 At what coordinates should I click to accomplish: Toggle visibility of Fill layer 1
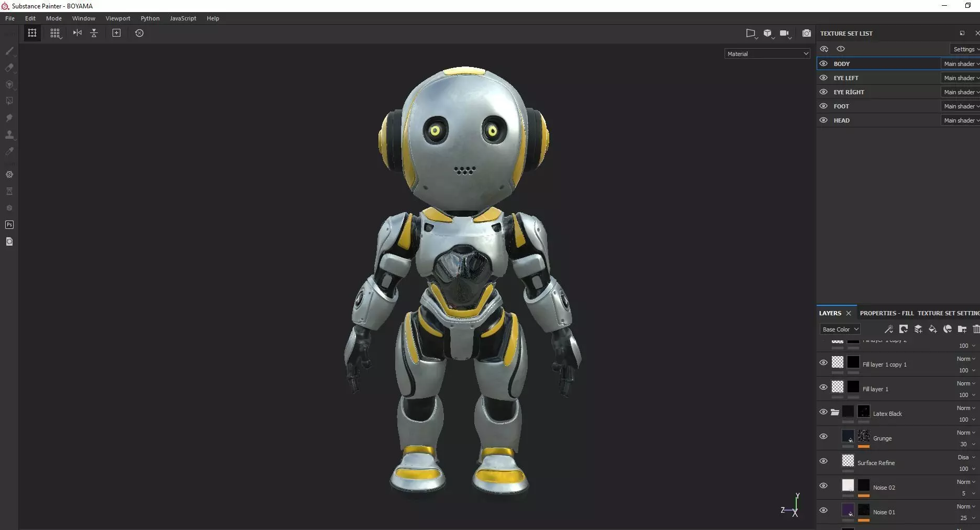823,387
